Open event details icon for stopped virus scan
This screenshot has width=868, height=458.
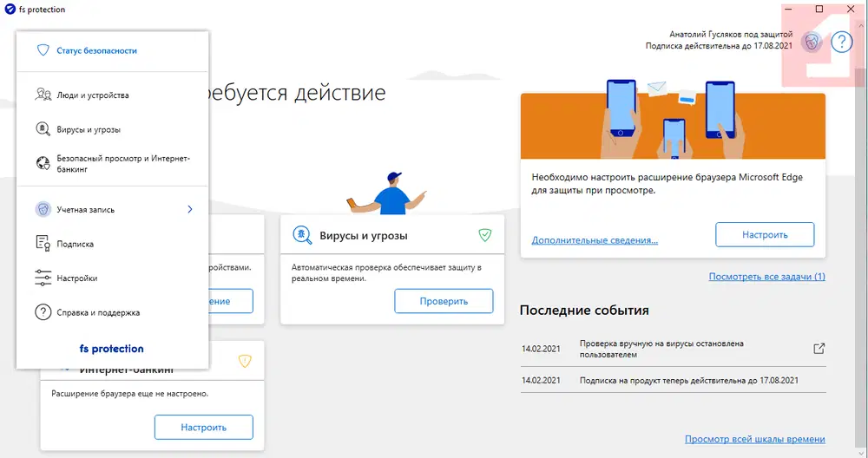pyautogui.click(x=819, y=349)
